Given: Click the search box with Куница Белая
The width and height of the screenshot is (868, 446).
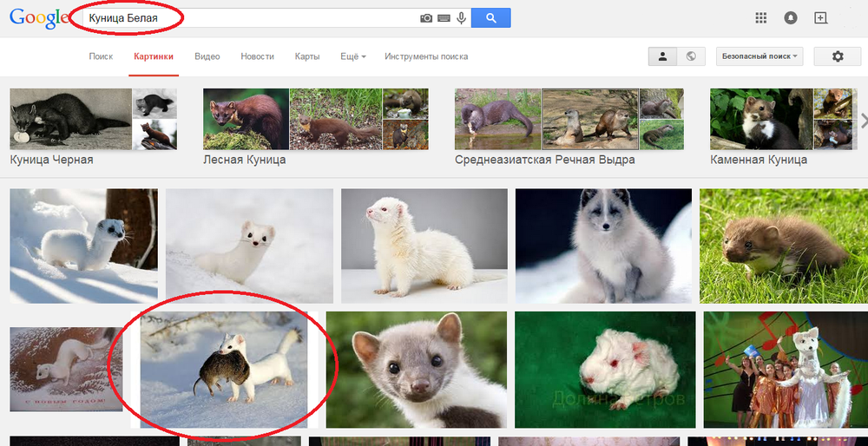Looking at the screenshot, I should 252,18.
